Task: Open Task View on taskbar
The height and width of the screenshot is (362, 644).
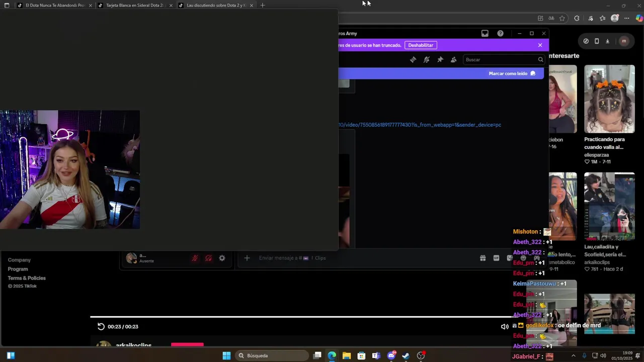Action: 317,355
